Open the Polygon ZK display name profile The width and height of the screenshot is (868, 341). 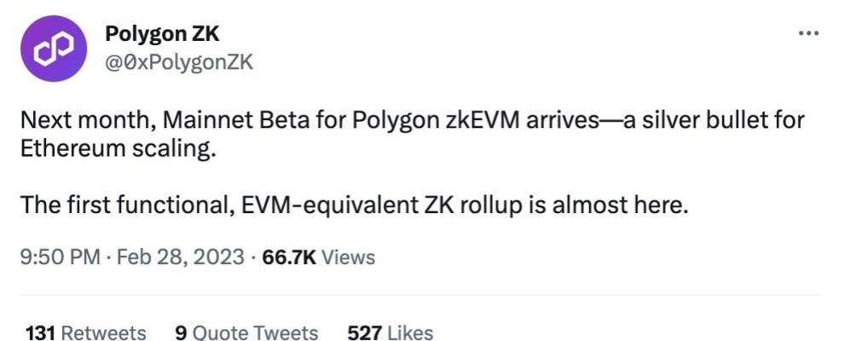click(x=162, y=34)
